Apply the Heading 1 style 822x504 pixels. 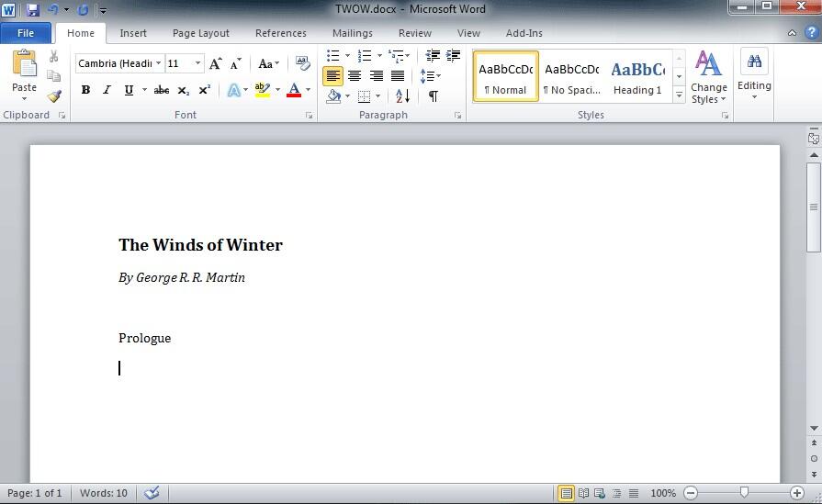point(637,76)
